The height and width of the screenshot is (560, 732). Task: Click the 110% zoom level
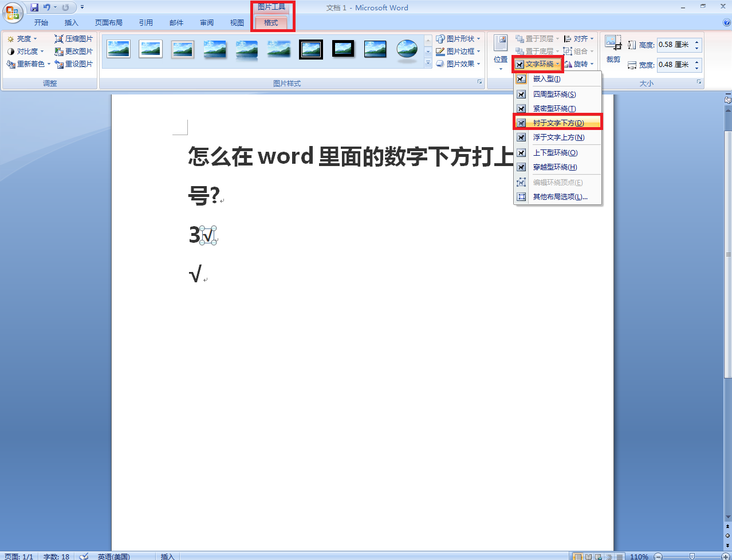coord(639,557)
